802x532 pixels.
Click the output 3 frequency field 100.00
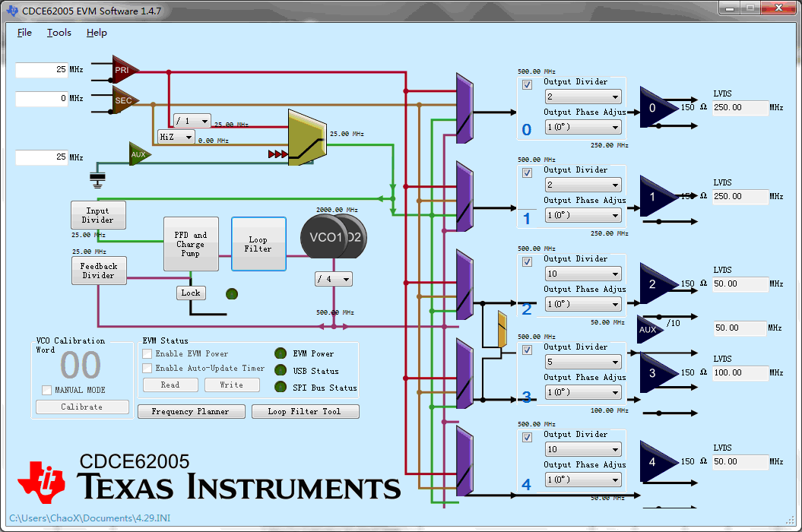point(740,372)
